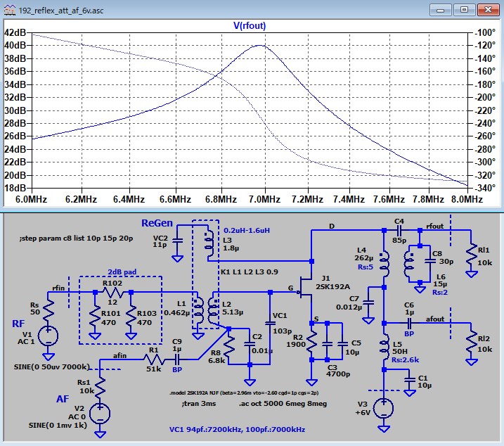The height and width of the screenshot is (446, 504).
Task: Click the 42dB magnitude axis label
Action: click(x=15, y=32)
